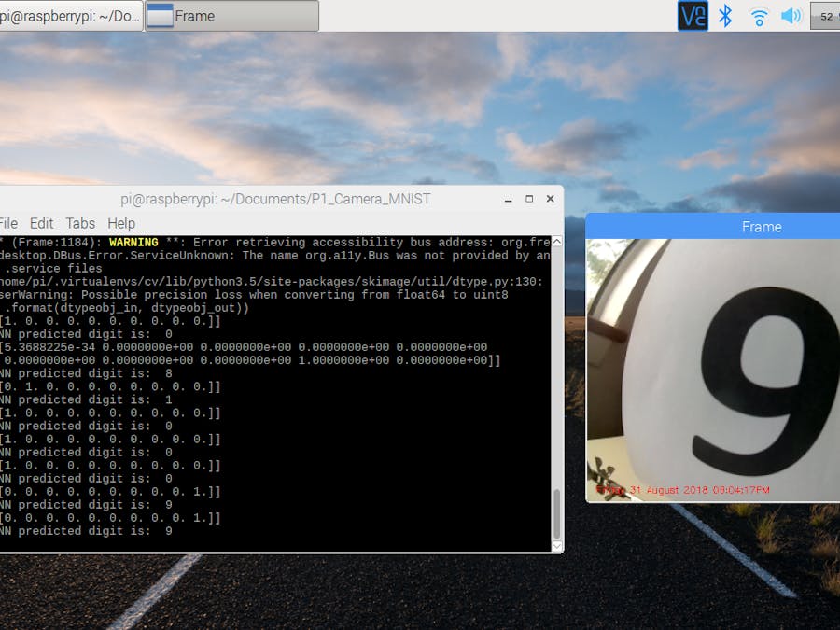Bring the Frame window forward via its title bar
The width and height of the screenshot is (840, 630).
[x=762, y=226]
